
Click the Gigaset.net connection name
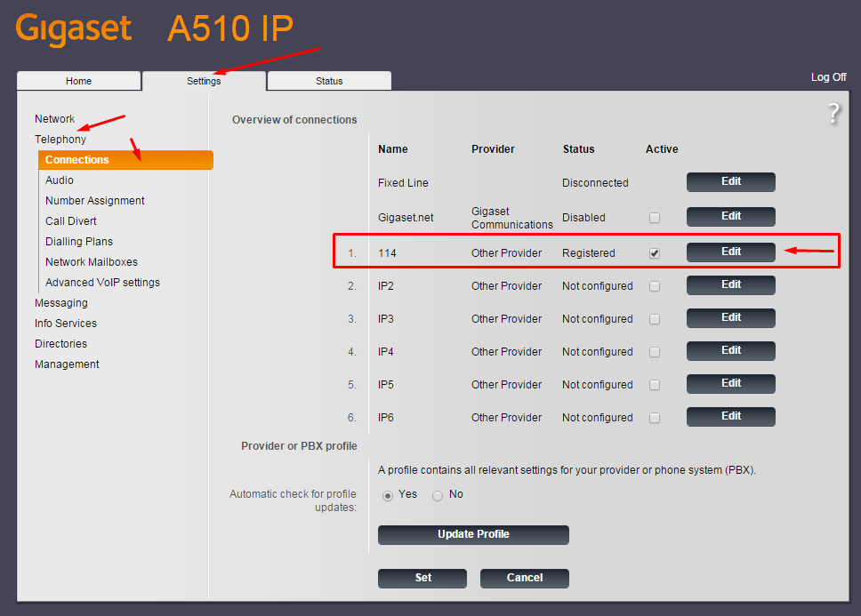(406, 218)
